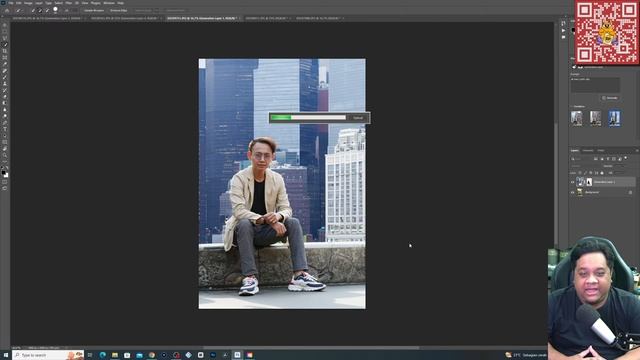Open the File menu
The width and height of the screenshot is (640, 360).
[x=11, y=3]
